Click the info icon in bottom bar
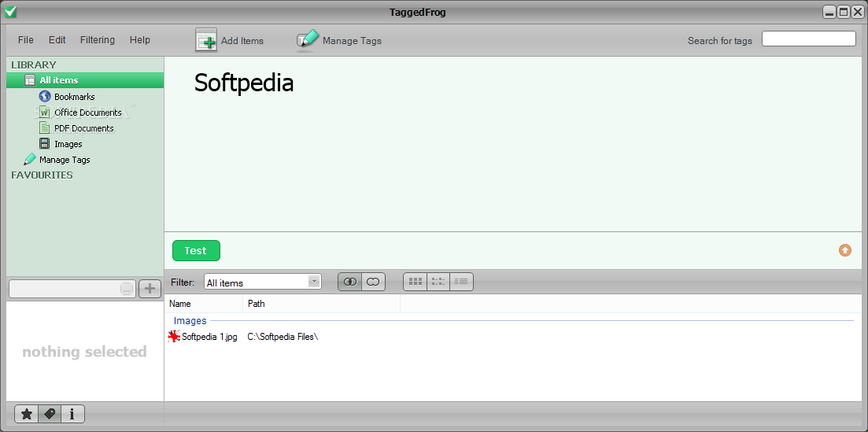This screenshot has width=868, height=432. pos(72,414)
